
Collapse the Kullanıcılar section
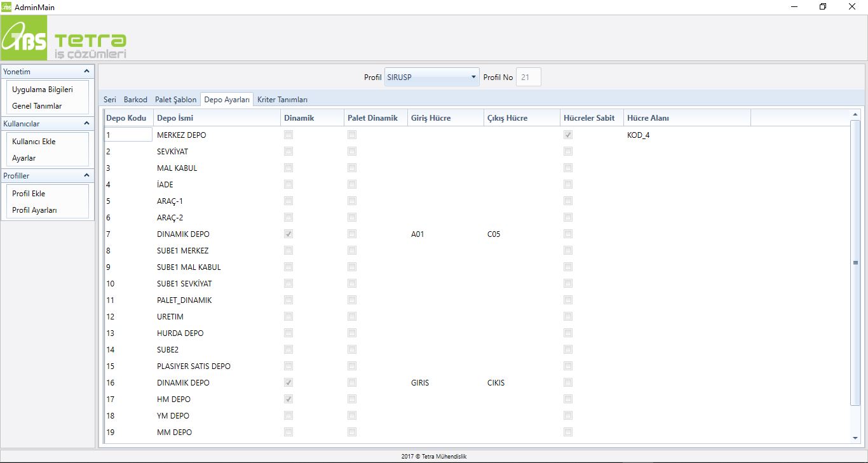click(87, 124)
